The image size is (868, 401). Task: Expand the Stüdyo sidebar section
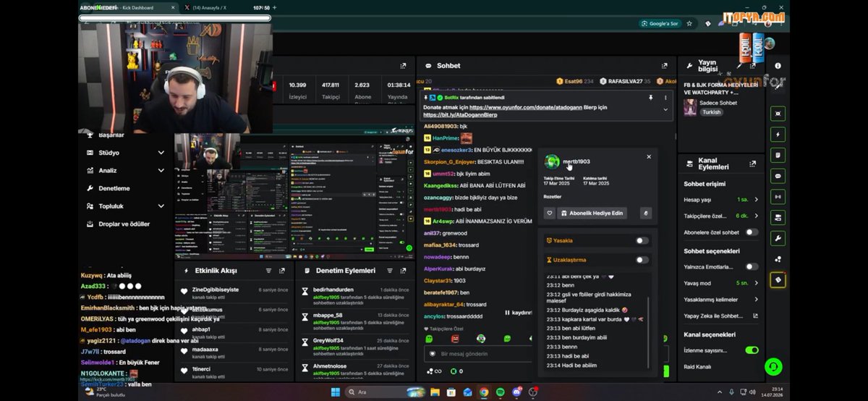click(161, 153)
